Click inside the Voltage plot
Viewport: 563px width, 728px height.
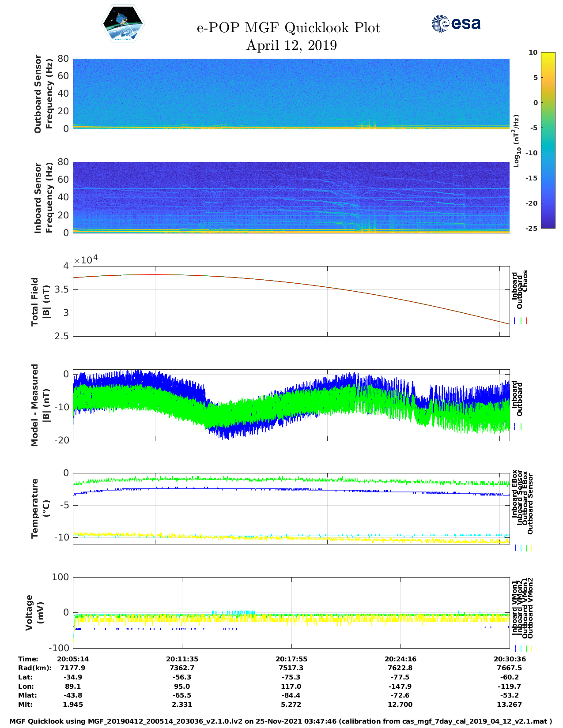tap(291, 612)
